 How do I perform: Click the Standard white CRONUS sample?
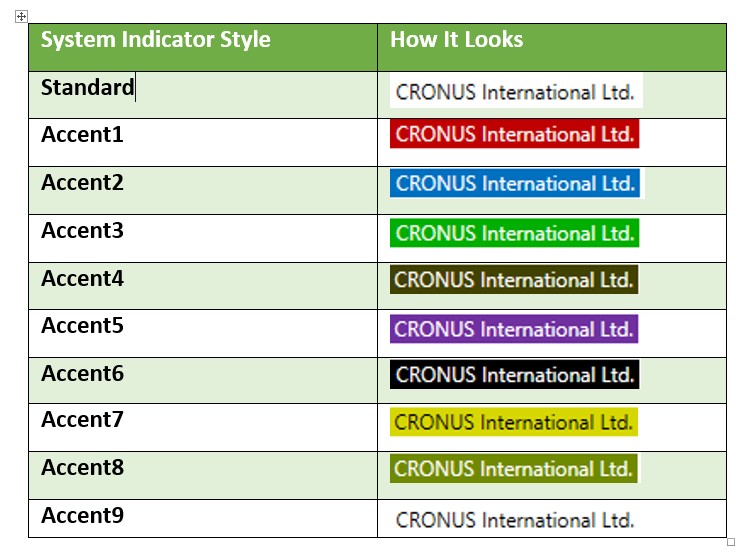point(516,91)
